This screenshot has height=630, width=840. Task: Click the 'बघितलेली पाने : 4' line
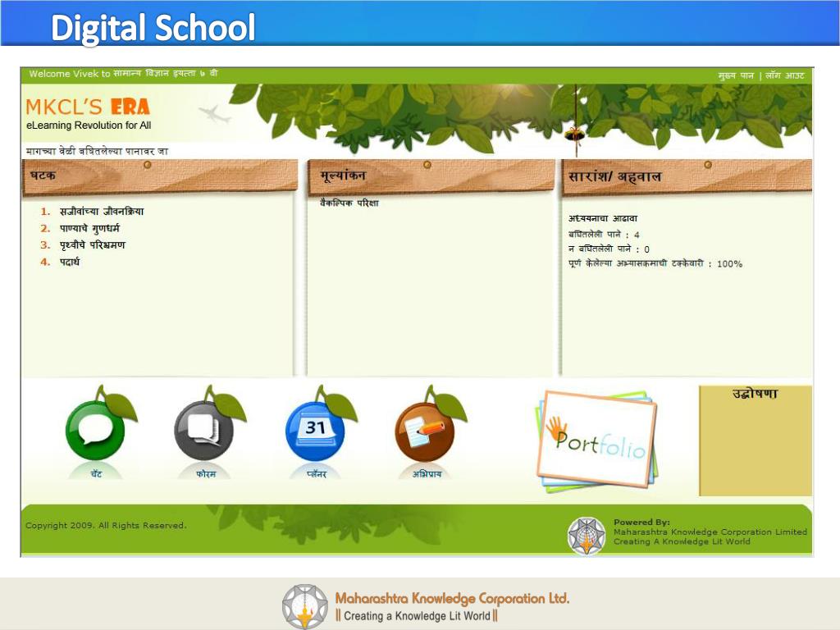pyautogui.click(x=604, y=235)
